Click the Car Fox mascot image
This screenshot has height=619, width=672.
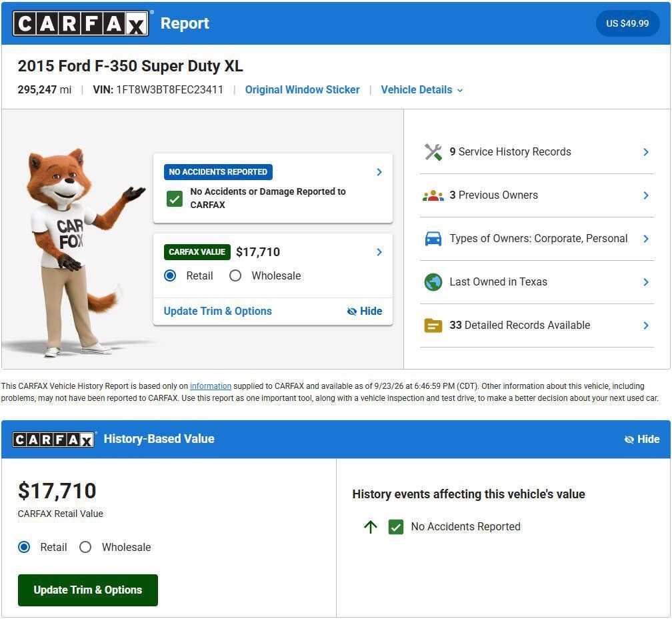pos(81,253)
